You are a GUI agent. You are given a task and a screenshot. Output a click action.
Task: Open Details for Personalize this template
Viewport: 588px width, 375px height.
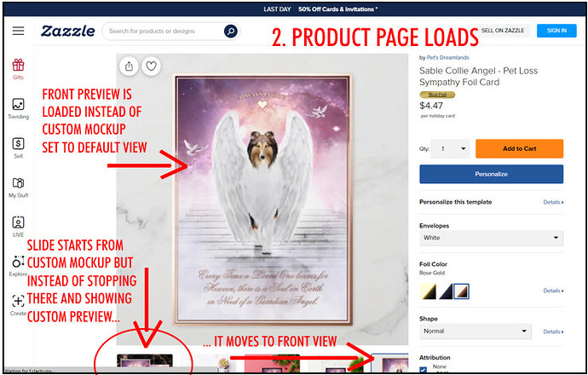(553, 202)
